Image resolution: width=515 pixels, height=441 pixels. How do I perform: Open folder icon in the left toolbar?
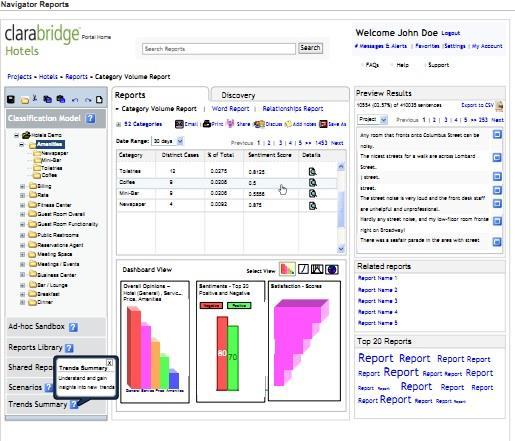coord(24,100)
